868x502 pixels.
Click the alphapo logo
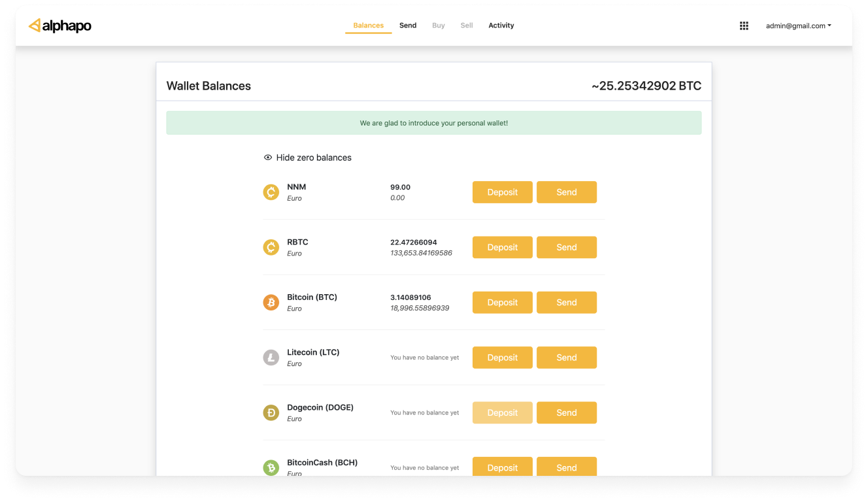[x=60, y=25]
